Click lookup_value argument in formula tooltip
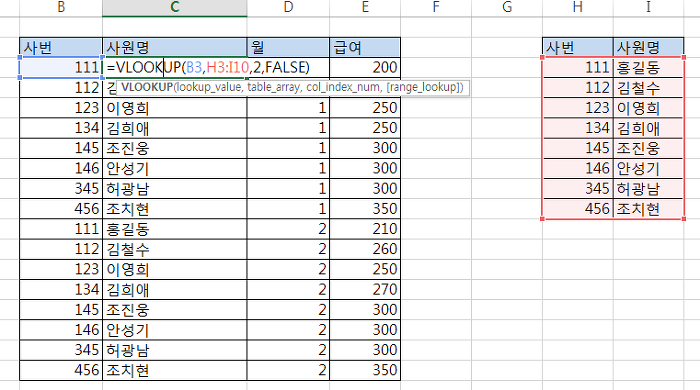 point(209,87)
